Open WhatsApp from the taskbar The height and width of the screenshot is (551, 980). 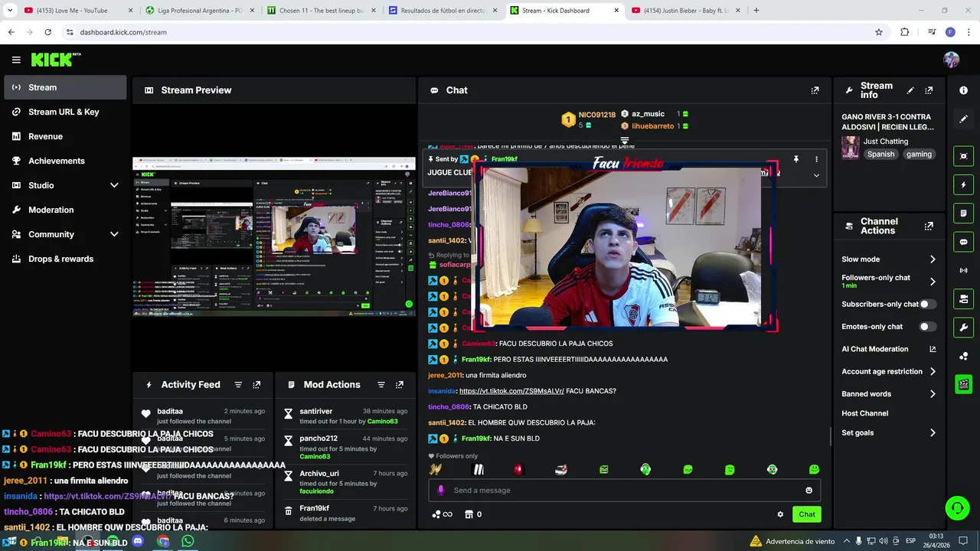point(188,541)
